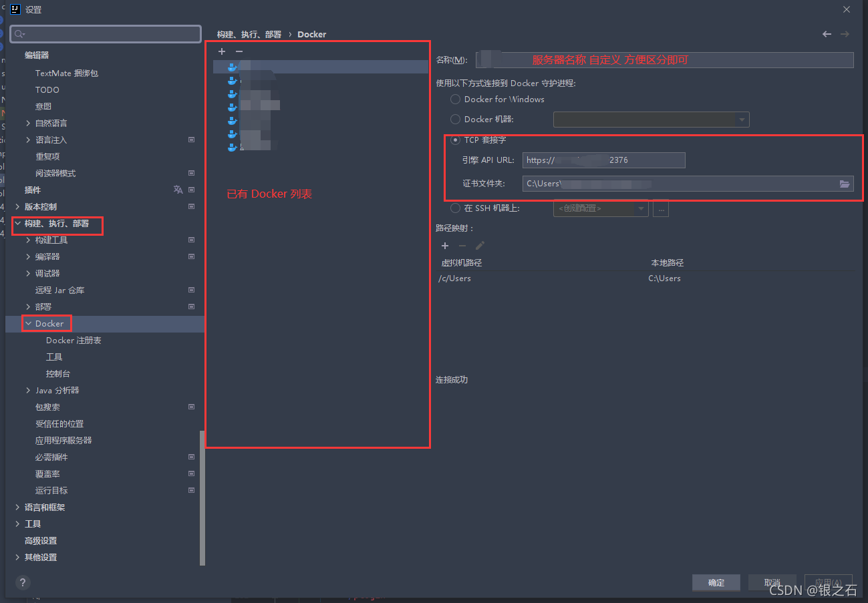Click the 本地路径 column header
Screen dimensions: 868x603
pyautogui.click(x=668, y=263)
